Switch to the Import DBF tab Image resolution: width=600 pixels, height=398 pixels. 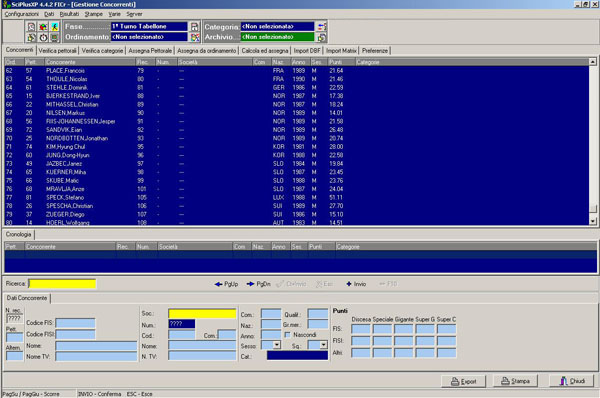[307, 51]
